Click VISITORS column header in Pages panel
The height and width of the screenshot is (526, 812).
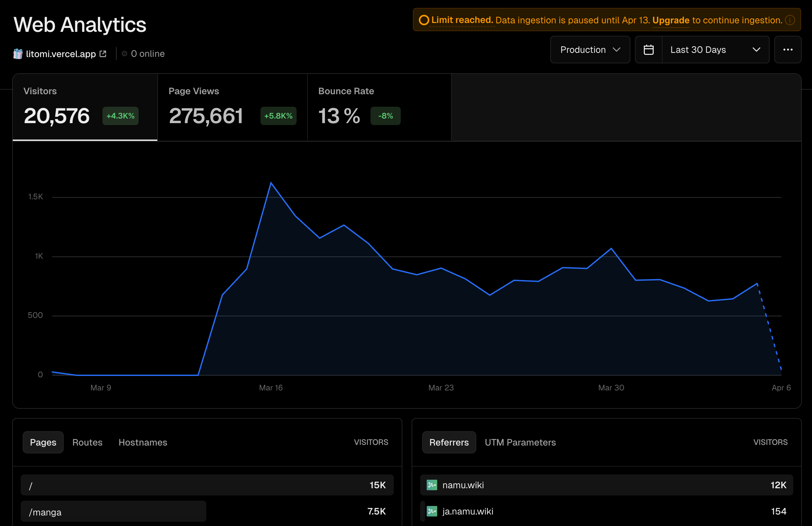(x=371, y=442)
